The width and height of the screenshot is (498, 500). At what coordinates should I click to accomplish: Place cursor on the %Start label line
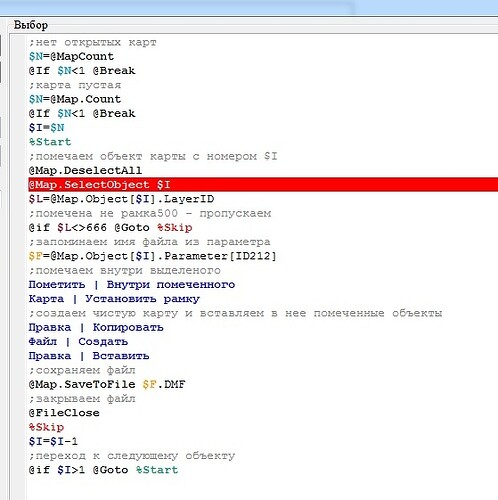[x=50, y=142]
